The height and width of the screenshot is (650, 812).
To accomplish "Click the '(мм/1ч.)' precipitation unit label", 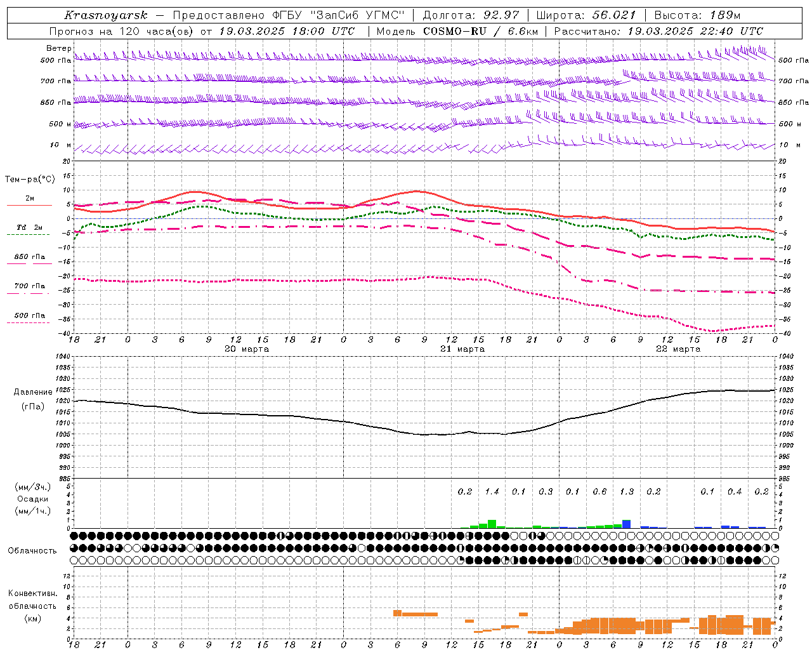I will (33, 511).
